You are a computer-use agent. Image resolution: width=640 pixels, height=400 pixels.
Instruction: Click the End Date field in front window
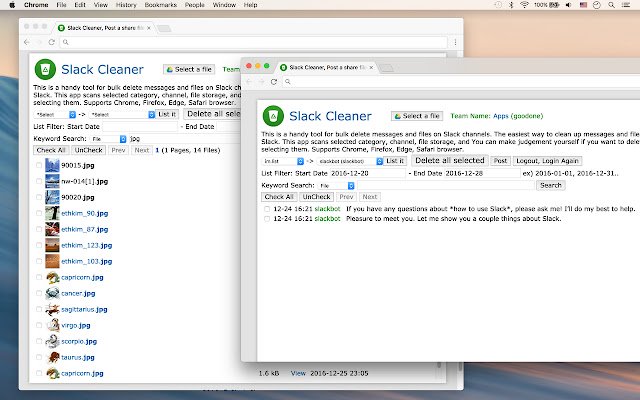coord(482,173)
